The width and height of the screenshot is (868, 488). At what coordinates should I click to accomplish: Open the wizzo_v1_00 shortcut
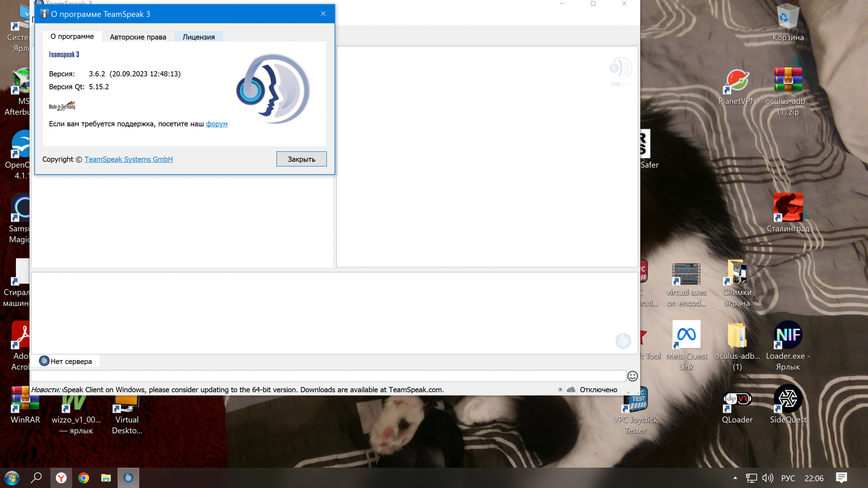point(76,415)
